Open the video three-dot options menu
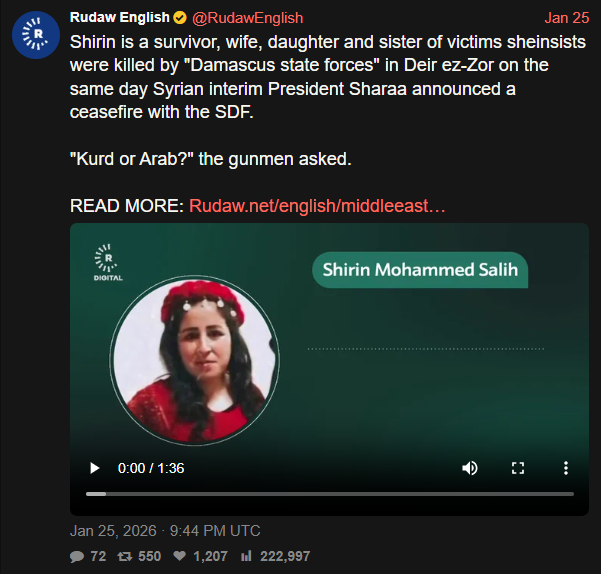 point(566,468)
